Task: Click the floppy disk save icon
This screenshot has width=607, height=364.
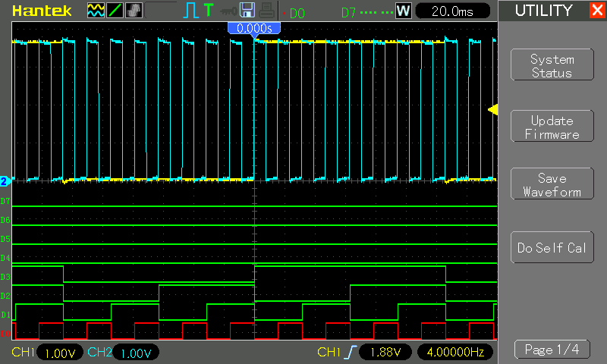Action: pyautogui.click(x=247, y=11)
